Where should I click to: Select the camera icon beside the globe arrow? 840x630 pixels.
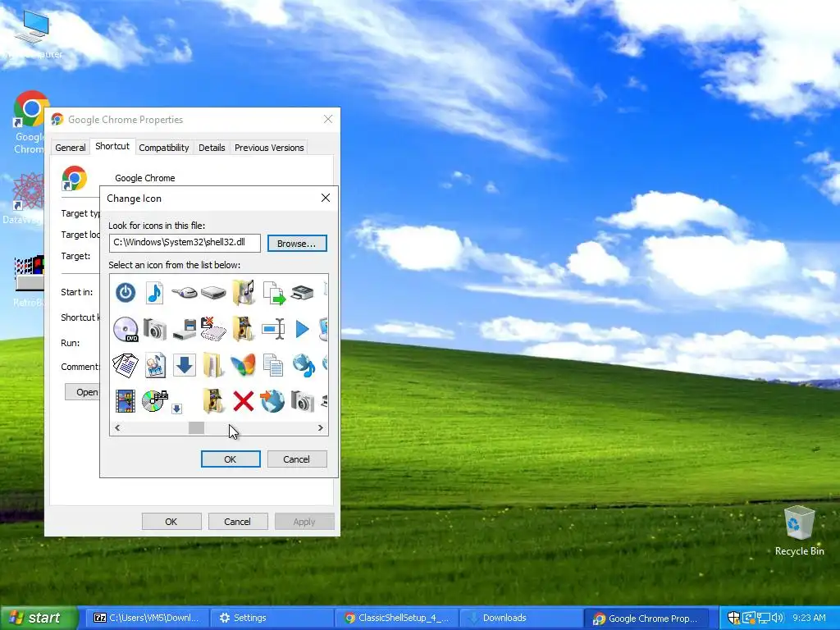[302, 401]
